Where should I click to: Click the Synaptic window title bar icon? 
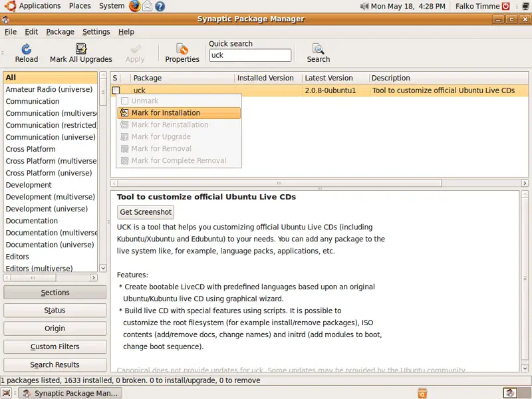click(x=5, y=19)
